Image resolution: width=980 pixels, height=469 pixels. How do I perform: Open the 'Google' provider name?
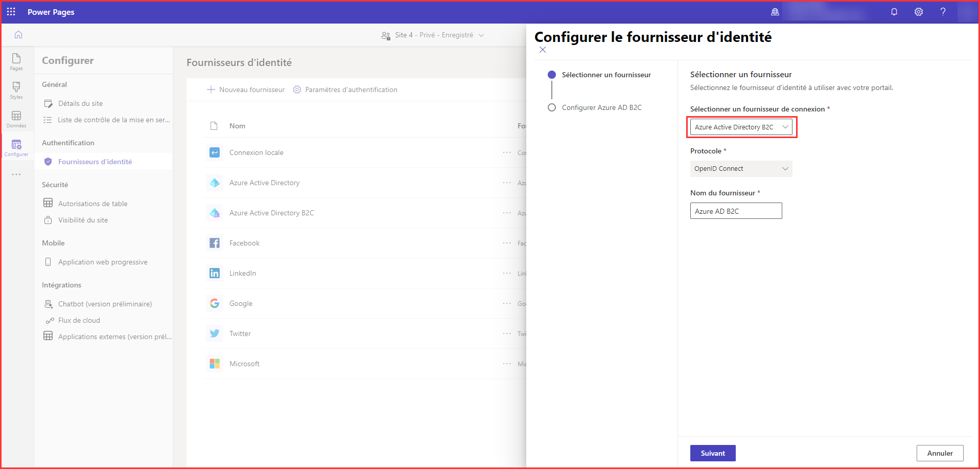click(x=241, y=303)
